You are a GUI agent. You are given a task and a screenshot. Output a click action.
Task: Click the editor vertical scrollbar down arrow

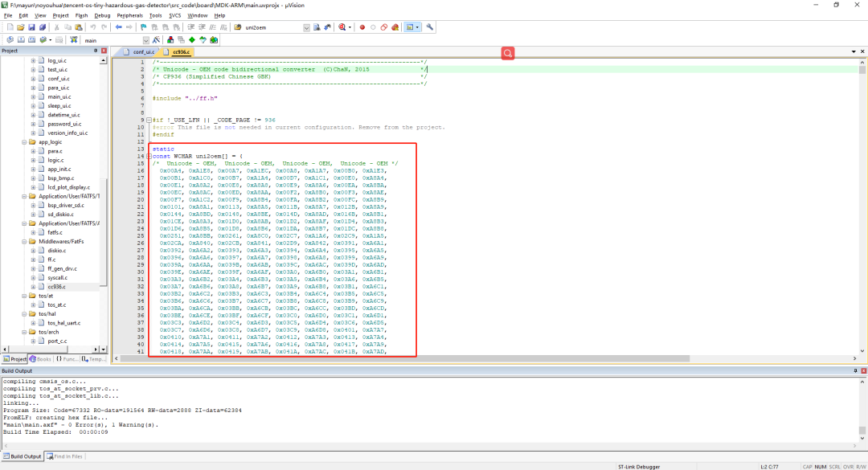[862, 351]
